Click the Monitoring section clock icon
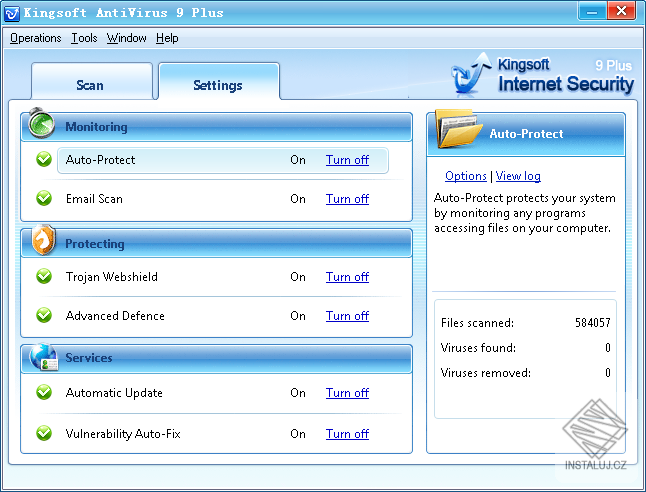 tap(41, 123)
